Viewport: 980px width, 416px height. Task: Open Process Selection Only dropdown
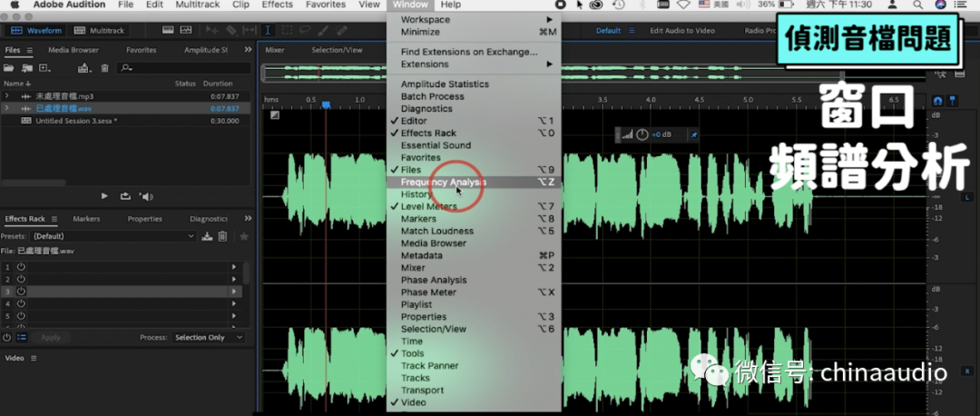(209, 337)
